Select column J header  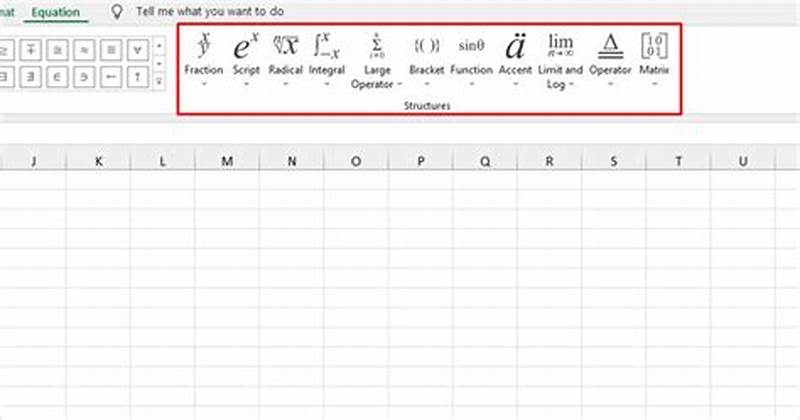[33, 161]
